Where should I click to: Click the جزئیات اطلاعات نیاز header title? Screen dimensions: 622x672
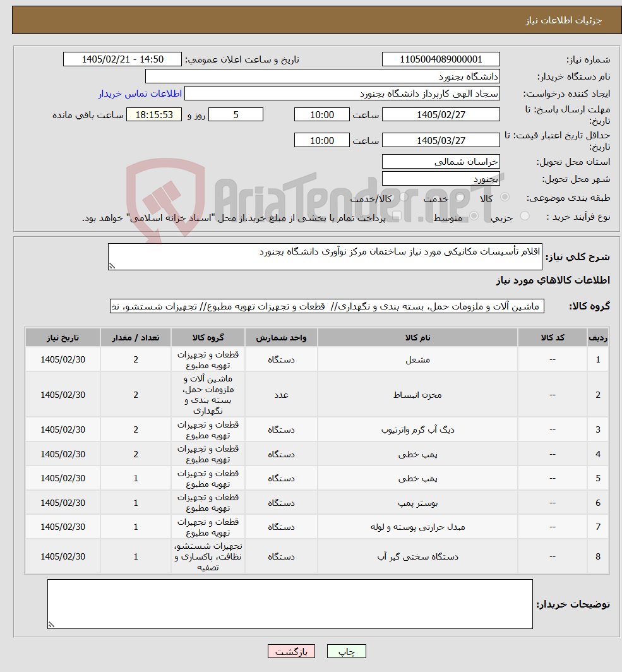pyautogui.click(x=564, y=21)
